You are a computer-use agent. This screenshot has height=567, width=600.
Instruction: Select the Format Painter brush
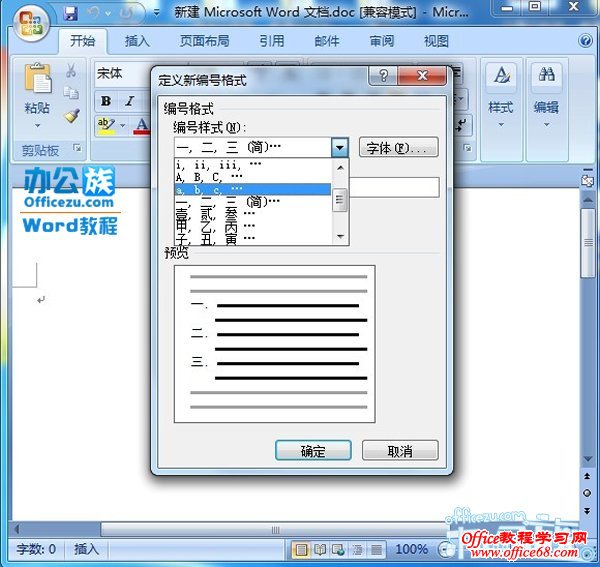72,115
